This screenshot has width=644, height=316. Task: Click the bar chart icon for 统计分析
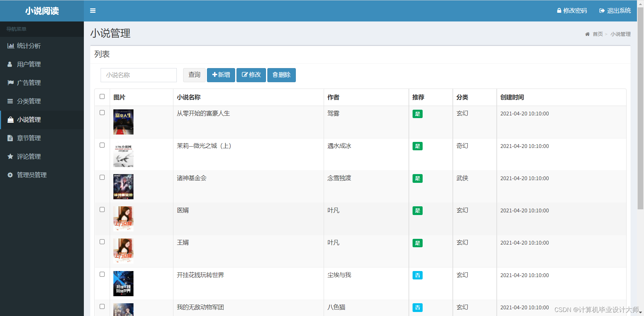[x=11, y=46]
